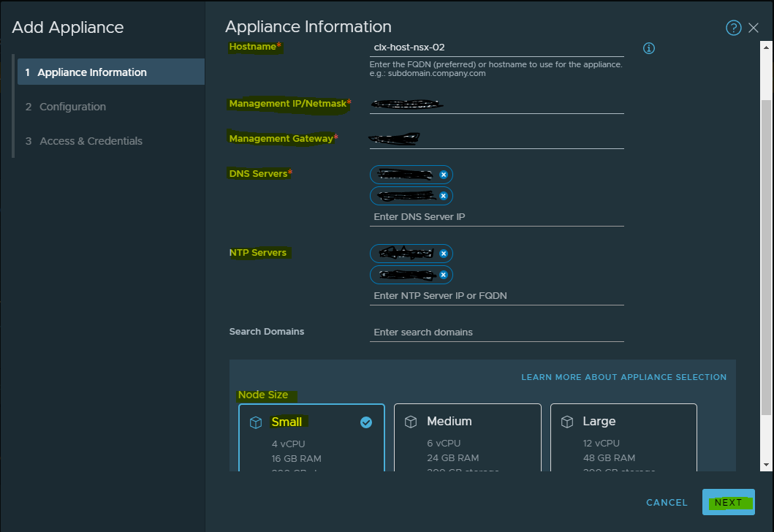Click the Medium node cube icon
This screenshot has width=774, height=532.
pyautogui.click(x=411, y=422)
